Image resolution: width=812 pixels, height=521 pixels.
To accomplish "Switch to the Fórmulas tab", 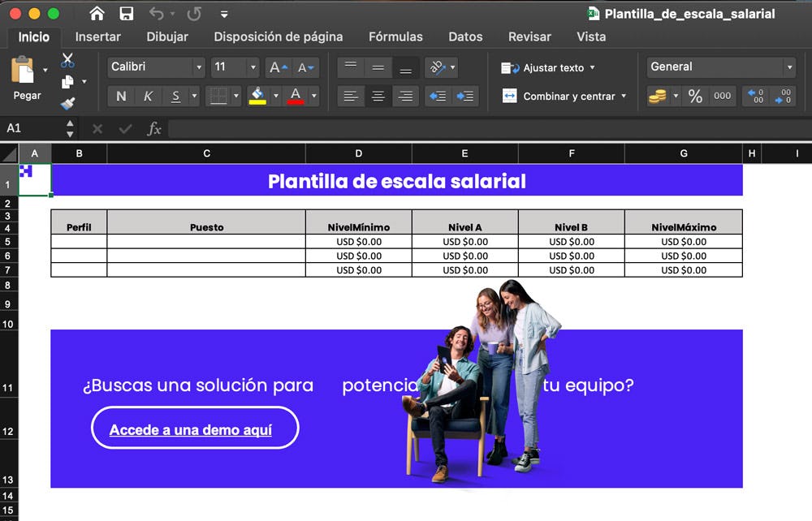I will click(x=395, y=37).
